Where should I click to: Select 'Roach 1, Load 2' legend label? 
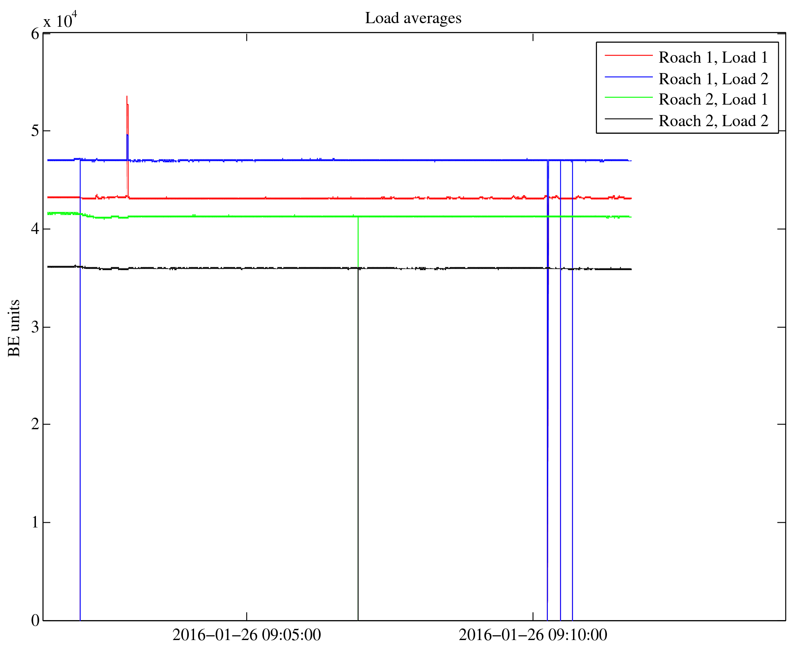click(x=713, y=79)
